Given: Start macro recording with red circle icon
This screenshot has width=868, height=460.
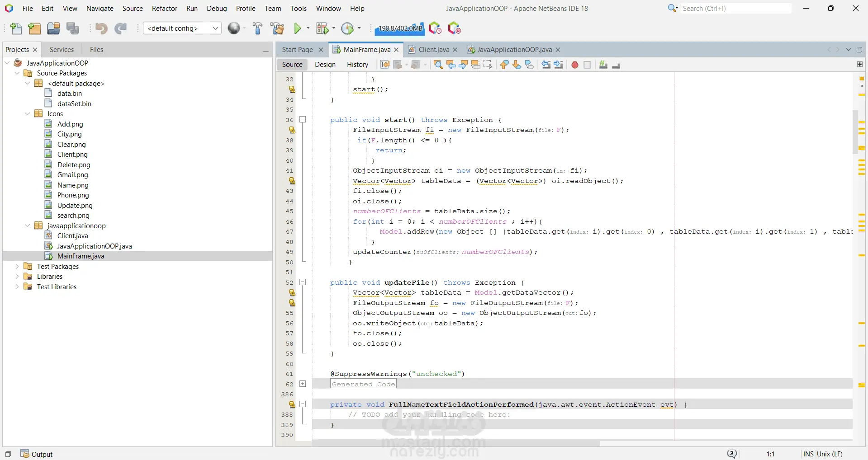Looking at the screenshot, I should point(574,65).
